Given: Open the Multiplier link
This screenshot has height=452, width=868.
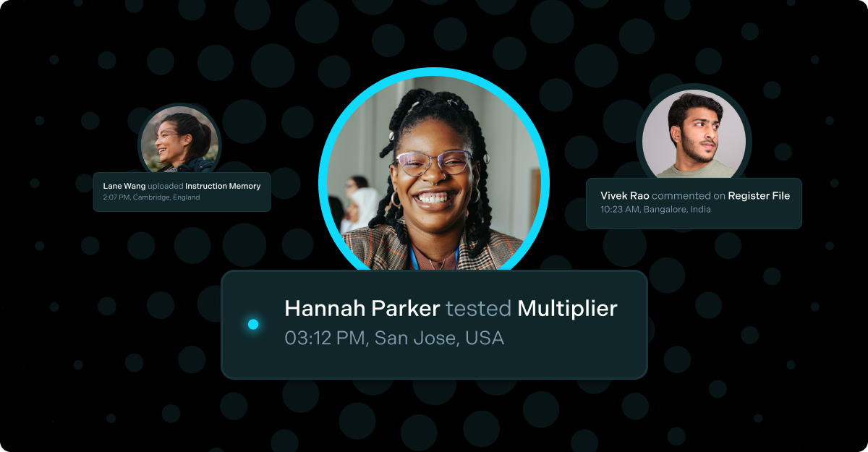Looking at the screenshot, I should coord(568,310).
